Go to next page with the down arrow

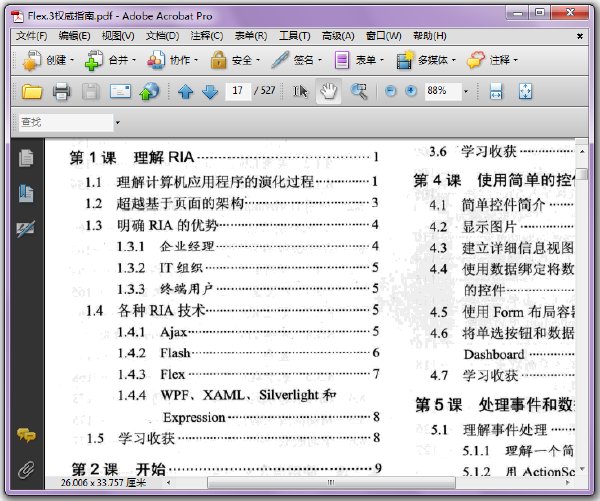pos(210,92)
